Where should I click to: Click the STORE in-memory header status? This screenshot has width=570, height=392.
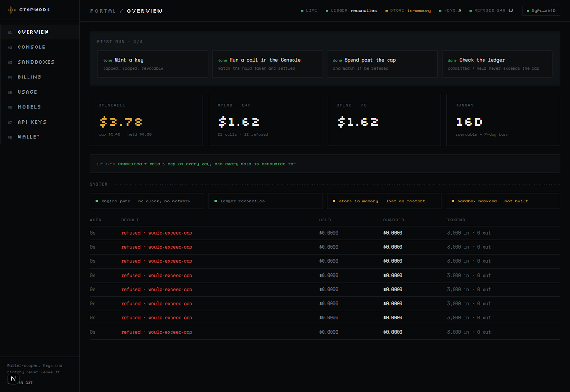tap(408, 10)
